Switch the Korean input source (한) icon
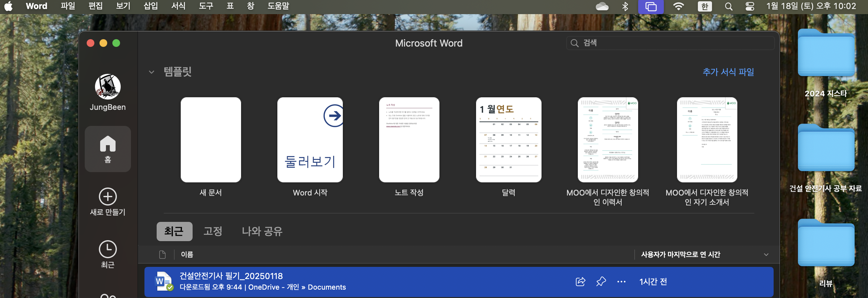Viewport: 868px width, 298px height. point(705,6)
